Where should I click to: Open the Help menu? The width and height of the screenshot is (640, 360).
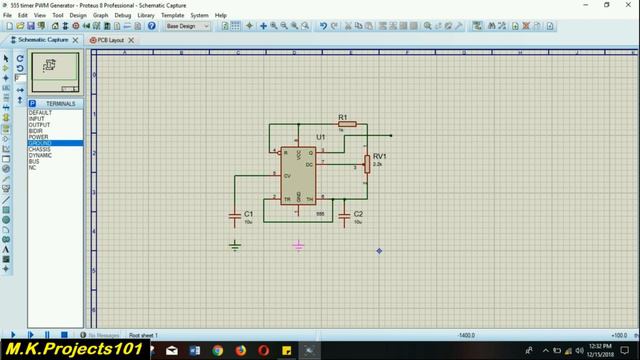click(220, 16)
